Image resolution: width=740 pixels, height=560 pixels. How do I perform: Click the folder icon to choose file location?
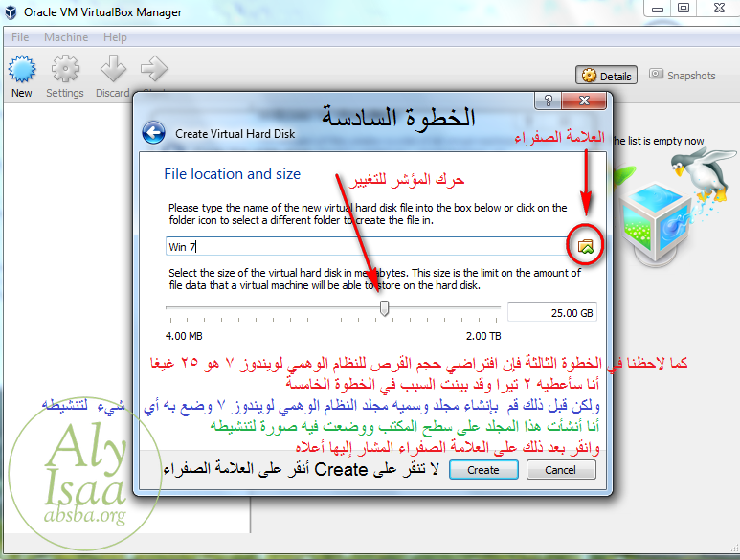tap(586, 247)
